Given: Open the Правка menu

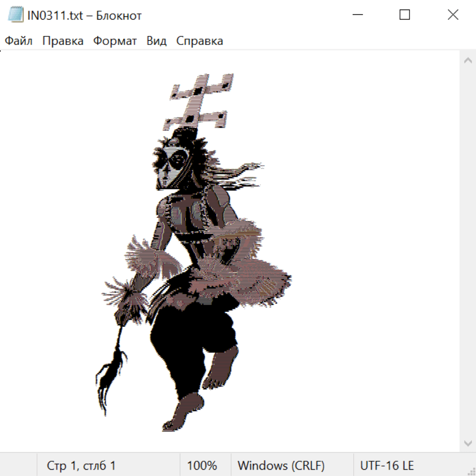Looking at the screenshot, I should coord(63,41).
